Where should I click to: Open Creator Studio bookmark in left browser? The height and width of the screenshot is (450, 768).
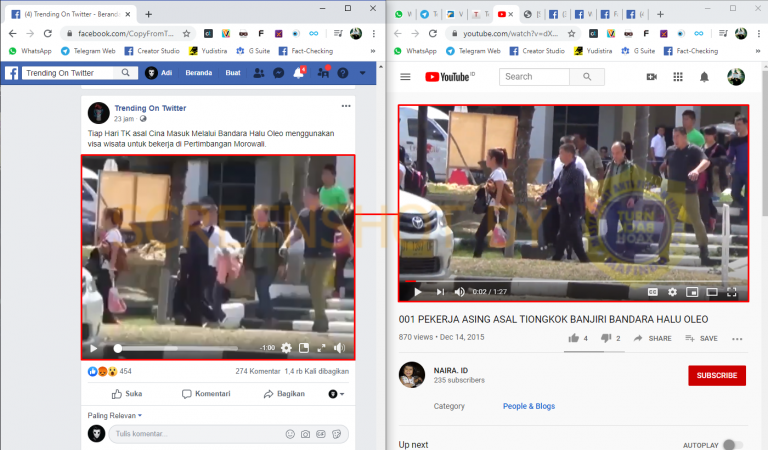tap(152, 51)
